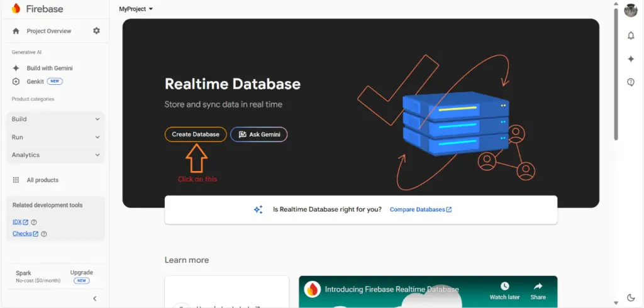Click sparkle icon beside database question
The height and width of the screenshot is (308, 644).
[258, 209]
